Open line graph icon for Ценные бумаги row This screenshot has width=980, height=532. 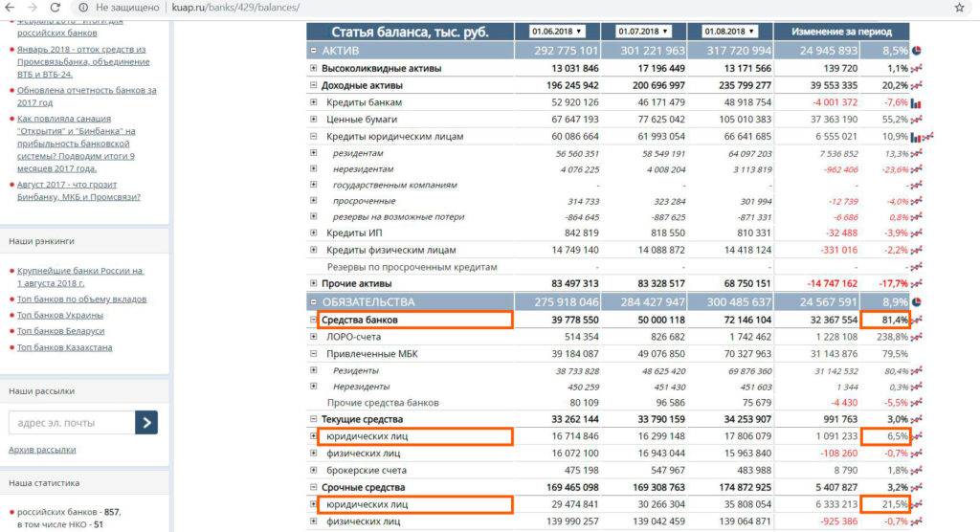917,120
